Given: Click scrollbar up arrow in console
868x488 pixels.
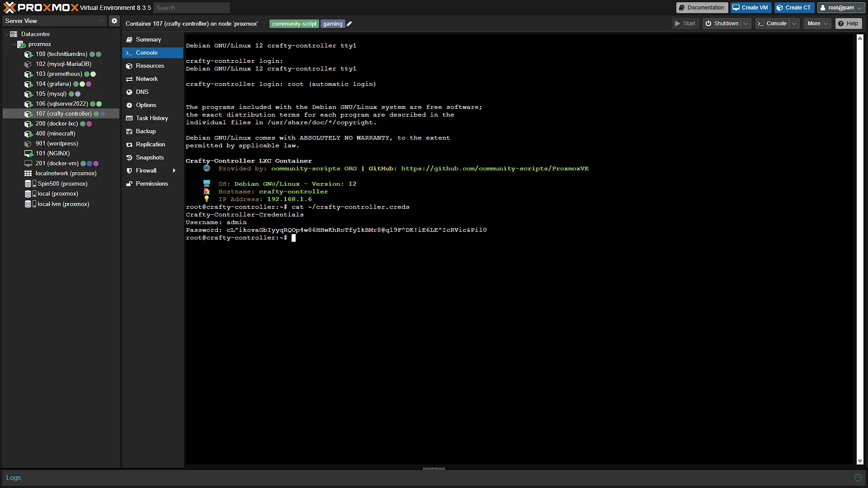Looking at the screenshot, I should point(860,38).
